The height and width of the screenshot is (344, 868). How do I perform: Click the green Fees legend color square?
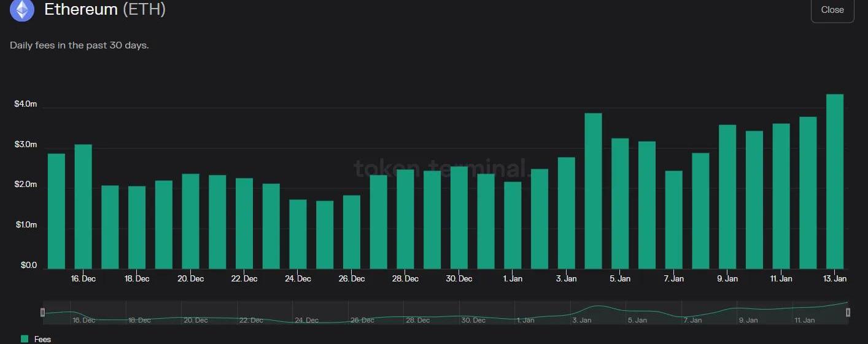coord(25,339)
